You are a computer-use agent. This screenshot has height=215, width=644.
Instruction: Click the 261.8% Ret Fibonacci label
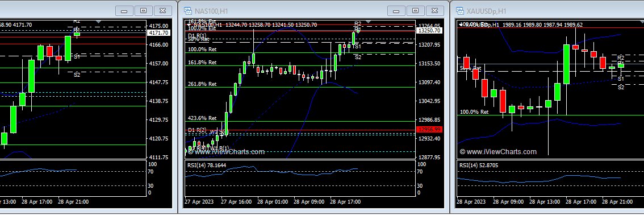click(202, 84)
